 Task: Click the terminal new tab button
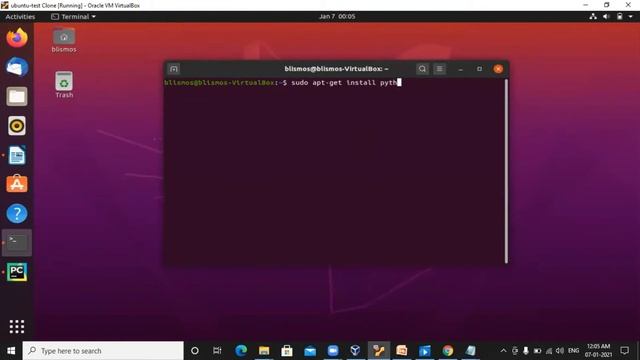click(173, 69)
